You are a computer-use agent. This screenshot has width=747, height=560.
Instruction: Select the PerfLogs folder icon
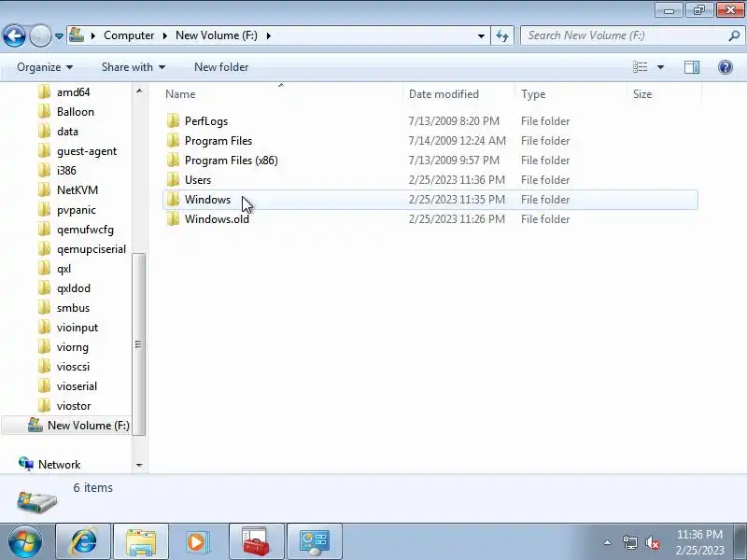click(x=173, y=121)
